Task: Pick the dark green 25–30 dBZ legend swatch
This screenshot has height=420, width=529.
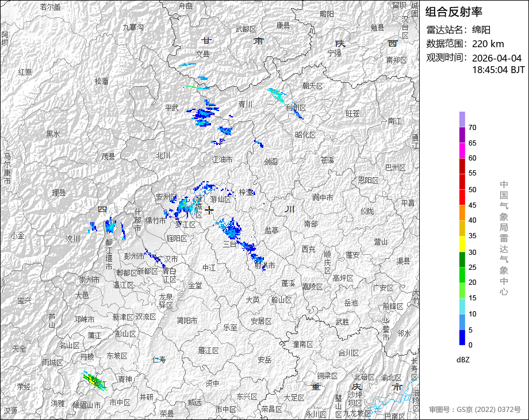Action: pyautogui.click(x=462, y=259)
